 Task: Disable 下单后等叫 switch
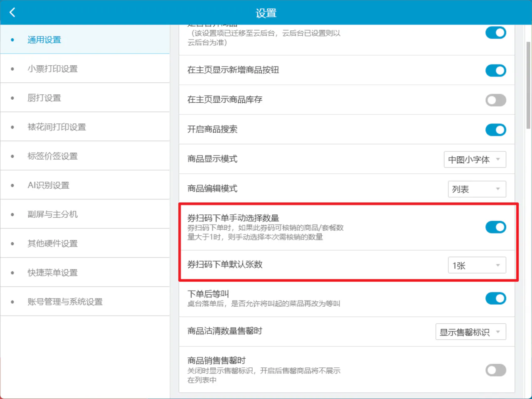[495, 298]
